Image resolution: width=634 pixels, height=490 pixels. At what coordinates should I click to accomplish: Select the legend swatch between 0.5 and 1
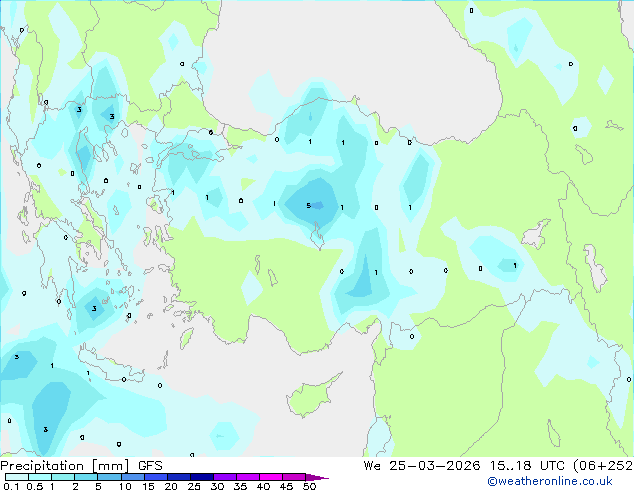pyautogui.click(x=40, y=477)
